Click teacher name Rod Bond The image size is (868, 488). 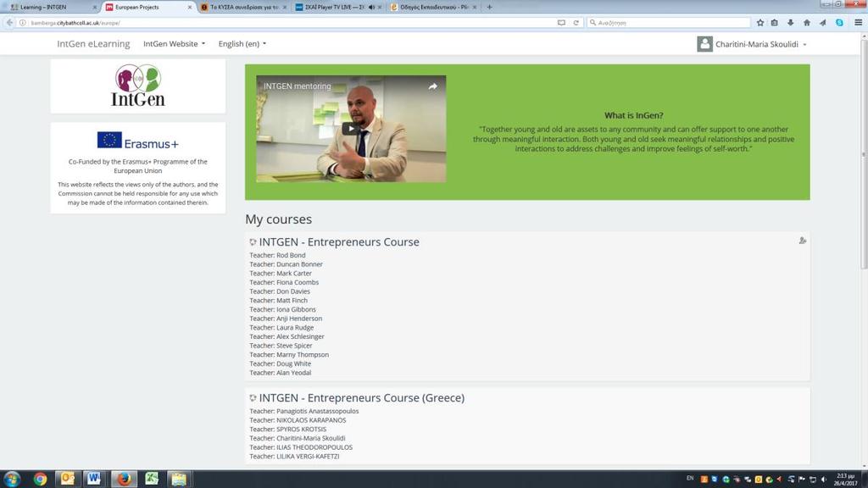click(291, 255)
